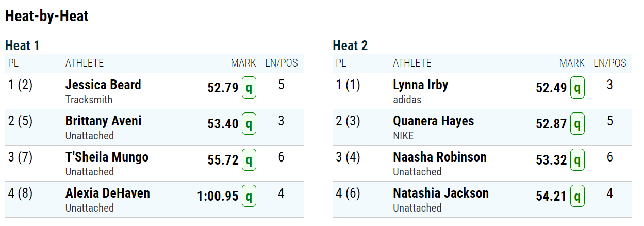The height and width of the screenshot is (226, 644).
Task: Open Brittany Aveni's profile link
Action: (x=103, y=121)
